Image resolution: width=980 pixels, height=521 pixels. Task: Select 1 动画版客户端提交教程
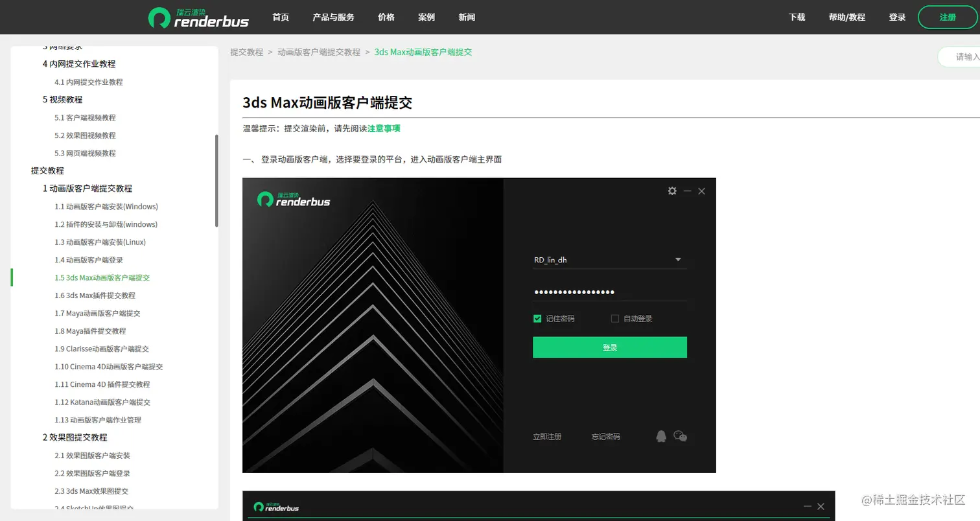(87, 189)
